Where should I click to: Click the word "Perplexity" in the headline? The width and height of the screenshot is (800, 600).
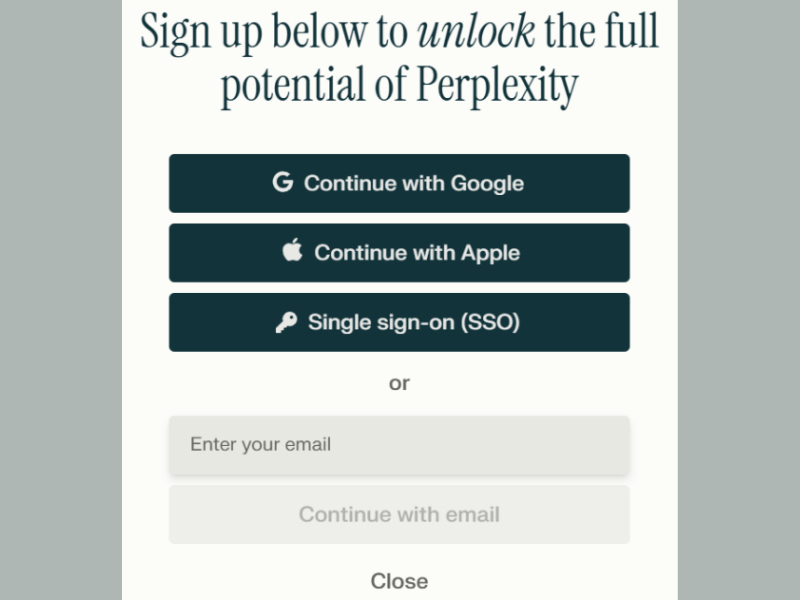(497, 86)
